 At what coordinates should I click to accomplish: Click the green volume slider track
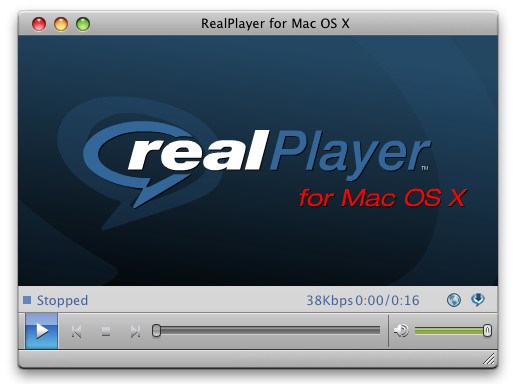coord(449,331)
